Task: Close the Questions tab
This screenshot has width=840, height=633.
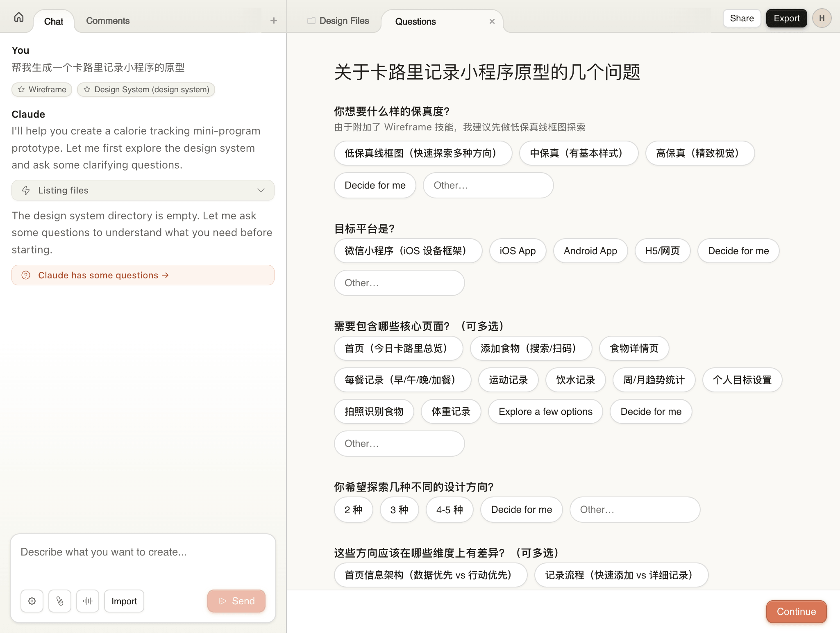Action: (491, 21)
